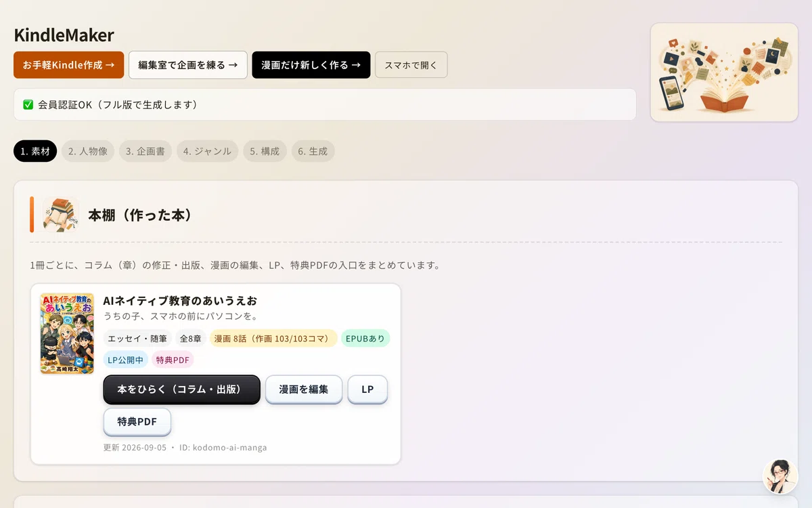
Task: Click the bookshelf section icon
Action: click(x=61, y=215)
